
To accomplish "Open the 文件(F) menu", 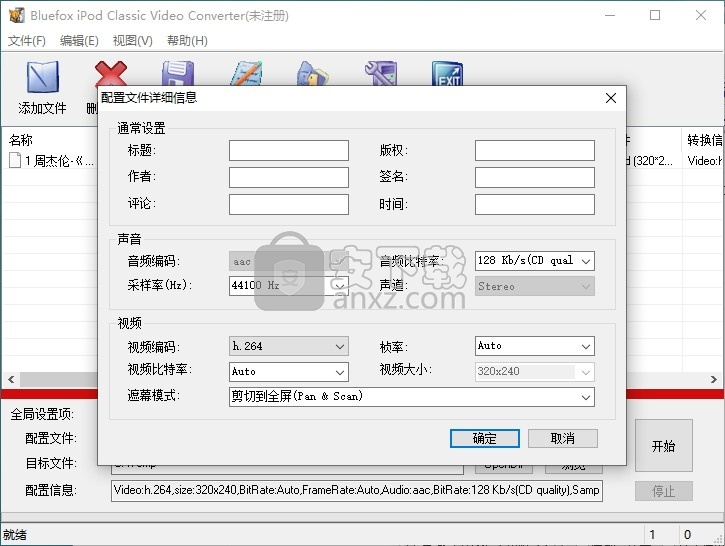I will tap(27, 41).
